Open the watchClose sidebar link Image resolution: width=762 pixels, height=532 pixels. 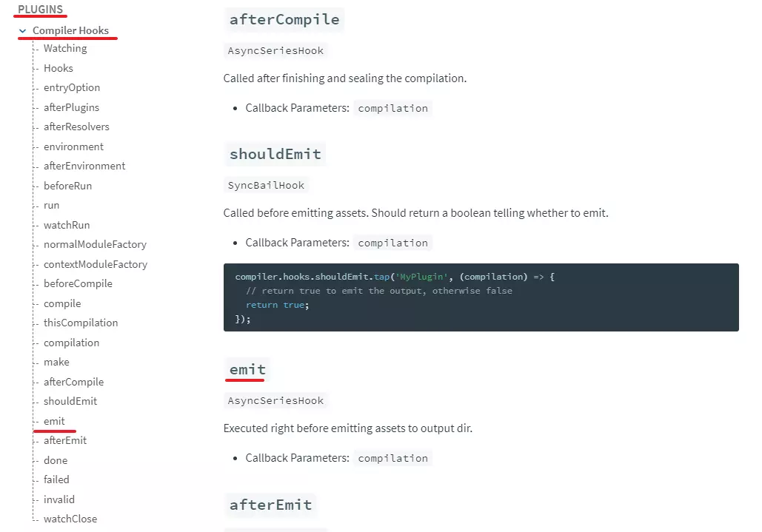70,519
